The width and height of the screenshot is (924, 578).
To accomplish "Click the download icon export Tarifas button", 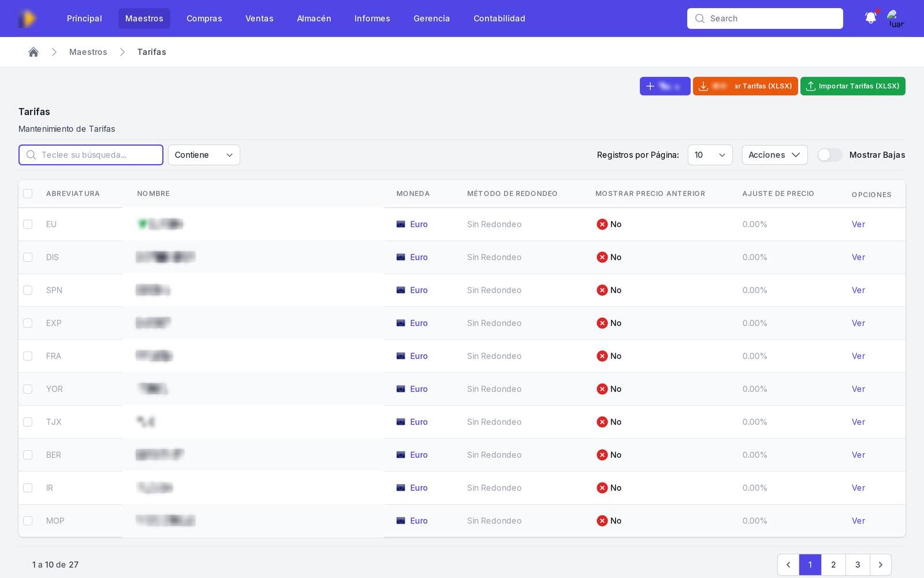I will point(745,86).
